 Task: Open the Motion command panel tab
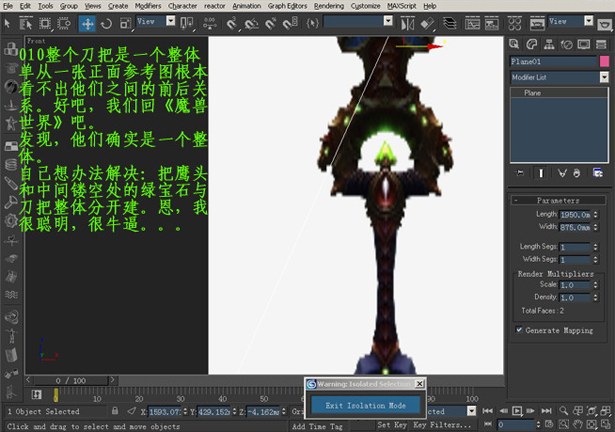(566, 44)
